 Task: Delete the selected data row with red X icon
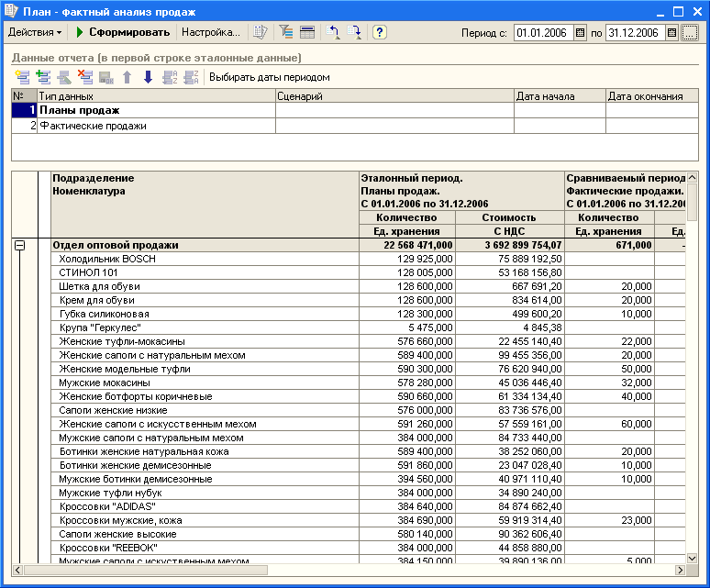[x=84, y=77]
